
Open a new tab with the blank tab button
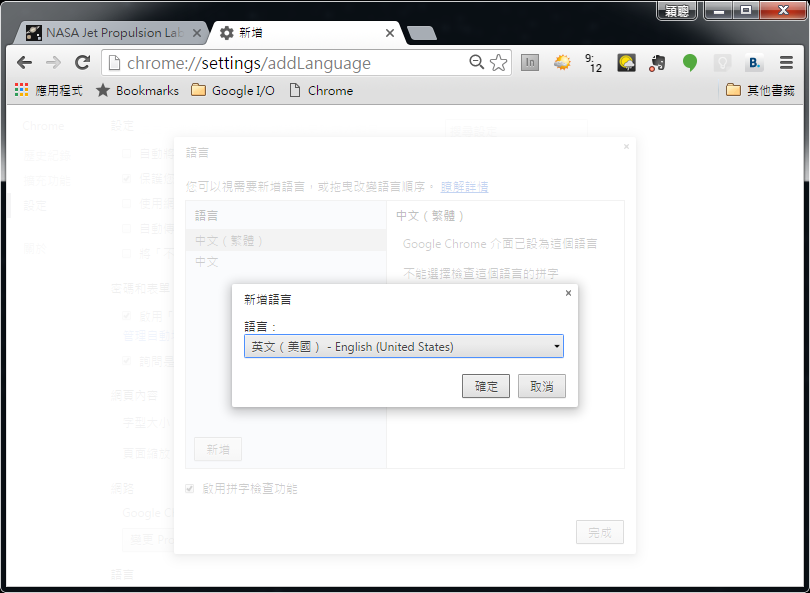coord(422,34)
